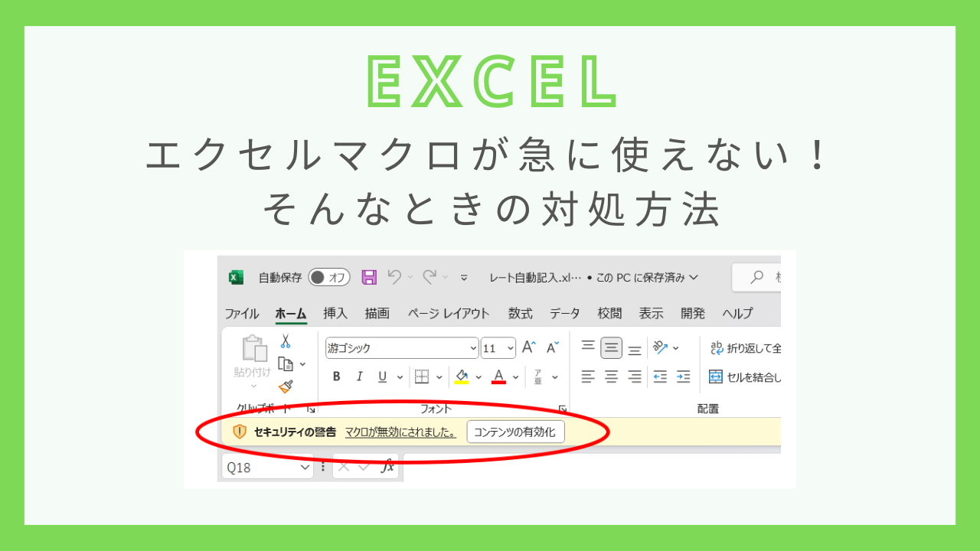Viewport: 980px width, 551px height.
Task: Switch to the ページ レイアウト tab
Action: 449,313
